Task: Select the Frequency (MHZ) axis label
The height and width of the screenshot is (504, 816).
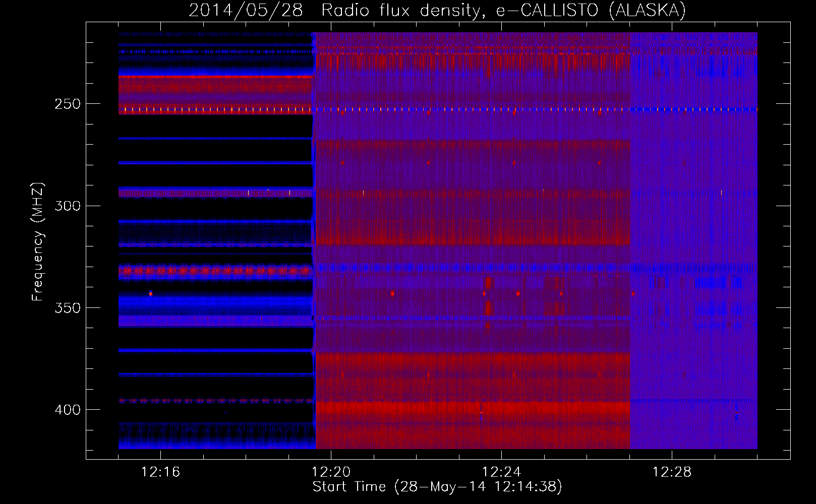Action: click(38, 242)
